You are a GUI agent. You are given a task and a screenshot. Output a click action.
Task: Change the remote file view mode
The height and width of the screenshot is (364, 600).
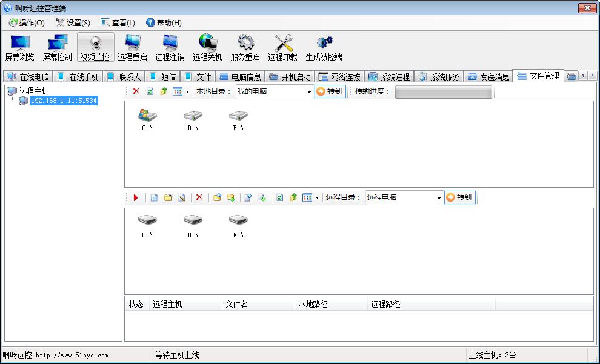pyautogui.click(x=307, y=197)
